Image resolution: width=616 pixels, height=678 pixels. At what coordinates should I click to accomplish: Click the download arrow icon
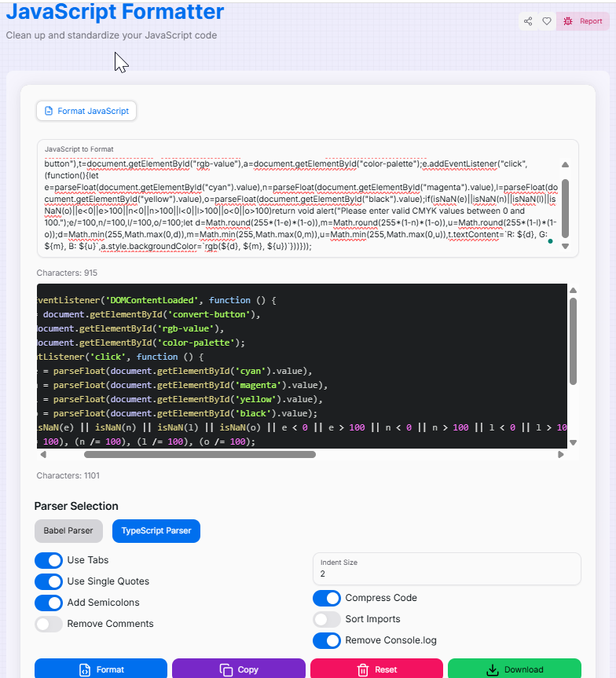pos(493,669)
